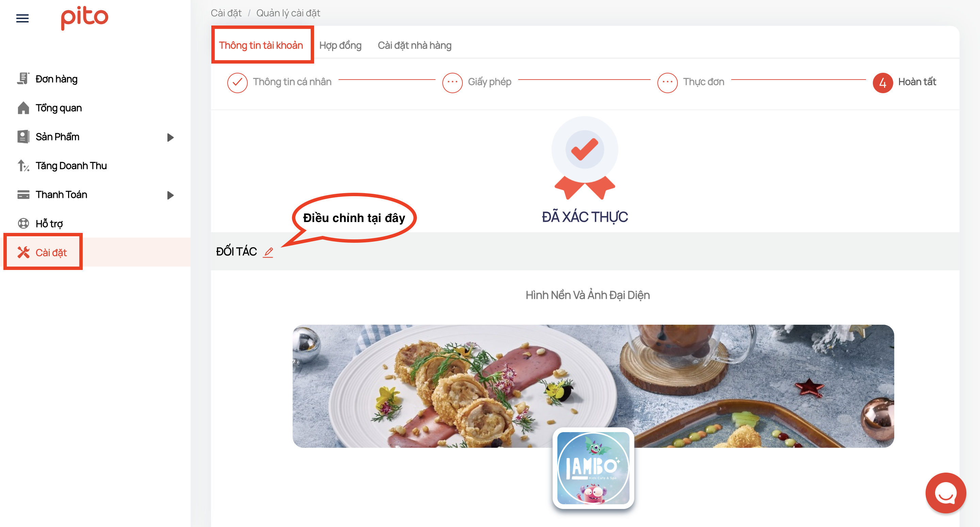This screenshot has width=980, height=527.
Task: Select the Tổng quan home icon
Action: coord(23,108)
